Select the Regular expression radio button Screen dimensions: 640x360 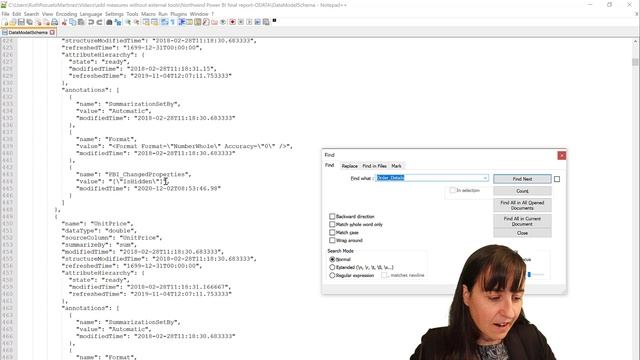(x=332, y=276)
